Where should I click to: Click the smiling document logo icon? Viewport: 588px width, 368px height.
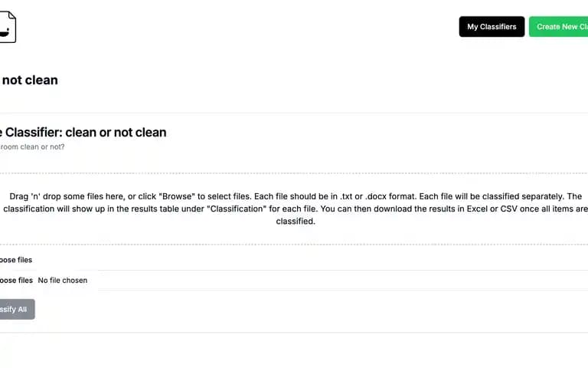tap(8, 27)
